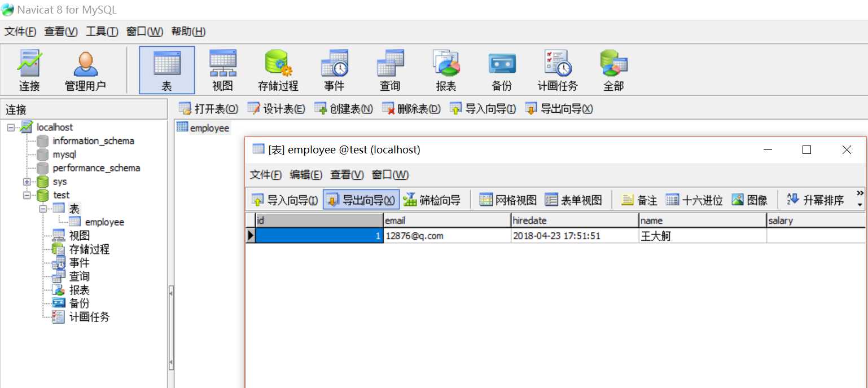The image size is (868, 388).
Task: Open 文件 menu in employee table window
Action: [266, 175]
